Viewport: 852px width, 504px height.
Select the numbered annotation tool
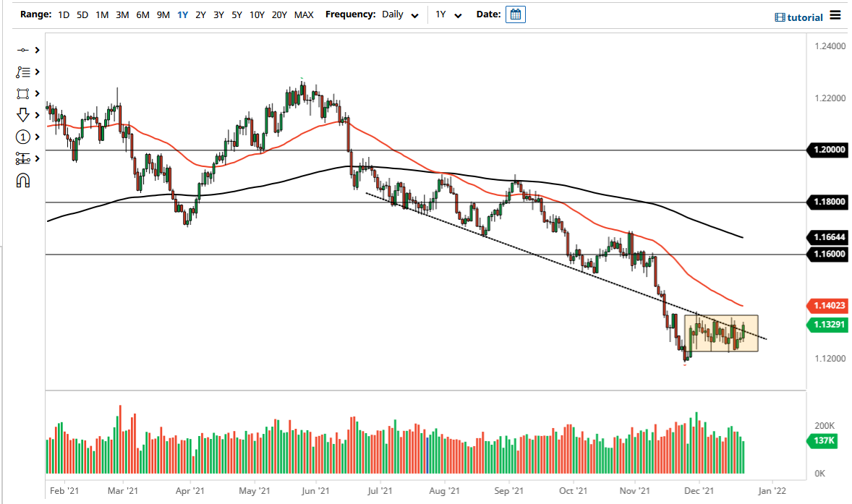point(22,136)
